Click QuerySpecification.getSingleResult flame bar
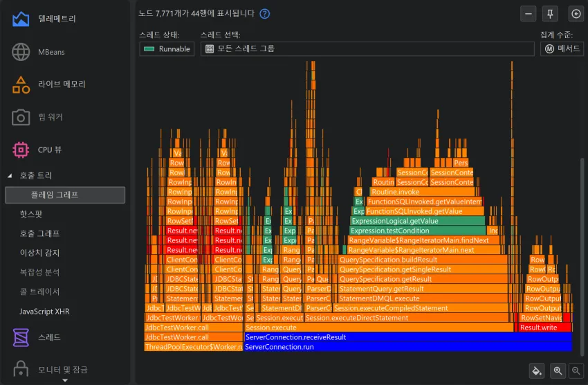Image resolution: width=588 pixels, height=385 pixels. (423, 269)
